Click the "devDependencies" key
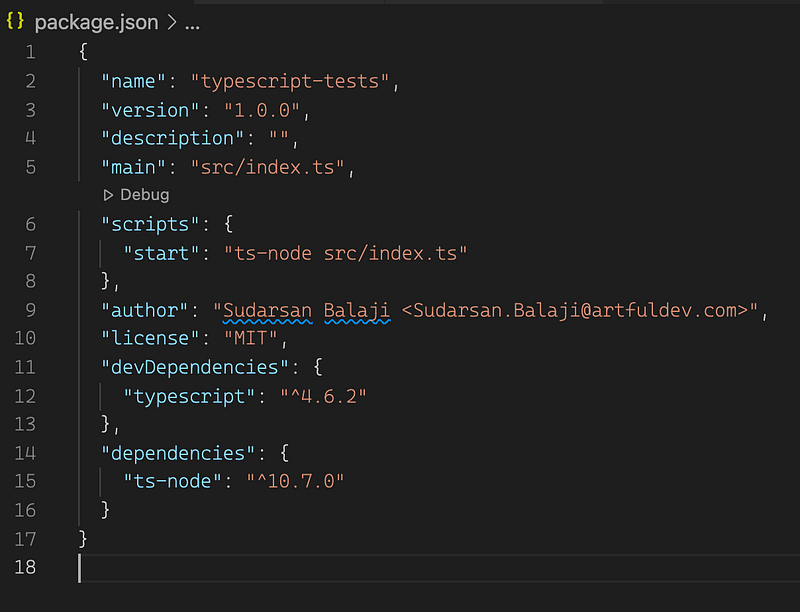Image resolution: width=800 pixels, height=612 pixels. click(195, 367)
